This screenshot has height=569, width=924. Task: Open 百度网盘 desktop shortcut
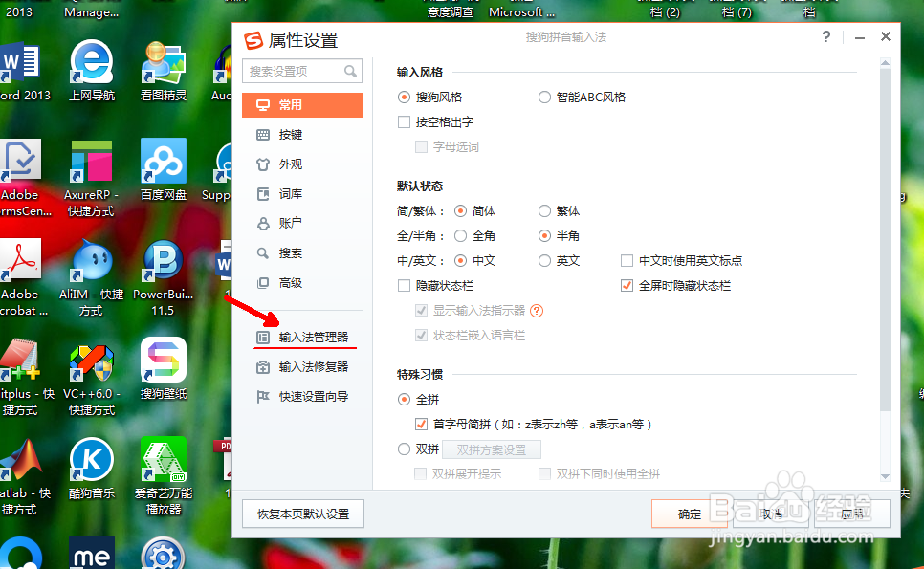164,170
